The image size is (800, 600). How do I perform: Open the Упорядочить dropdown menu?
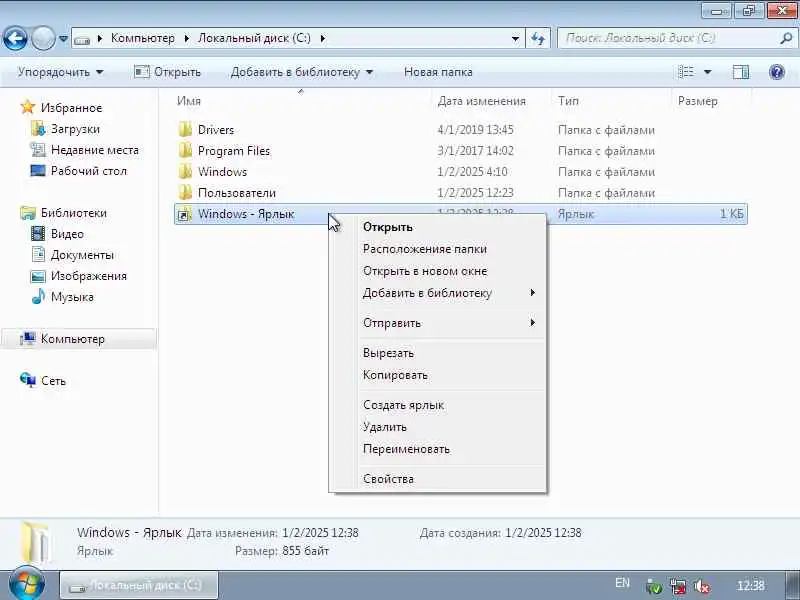click(x=60, y=72)
